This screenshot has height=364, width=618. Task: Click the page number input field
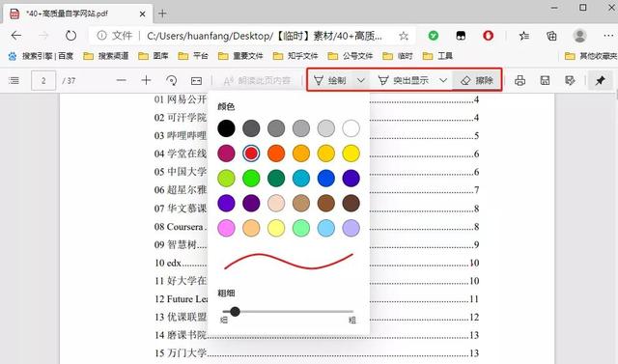43,81
